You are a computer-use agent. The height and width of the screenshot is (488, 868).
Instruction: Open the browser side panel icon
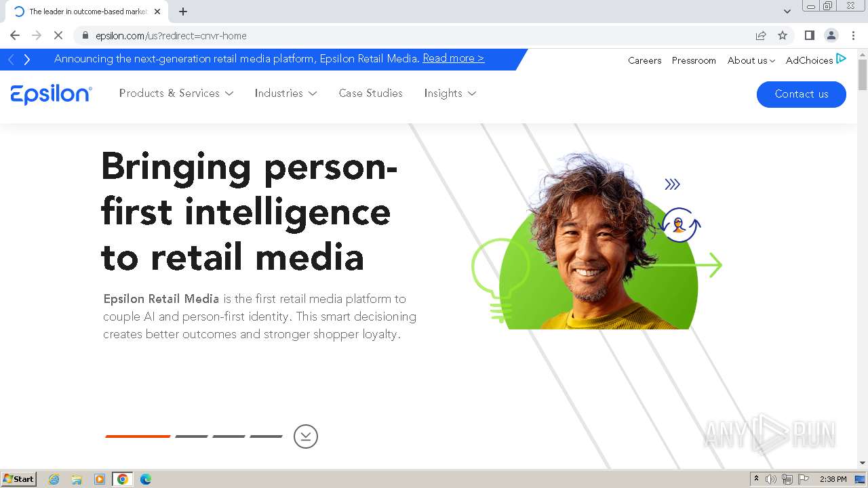coord(810,35)
